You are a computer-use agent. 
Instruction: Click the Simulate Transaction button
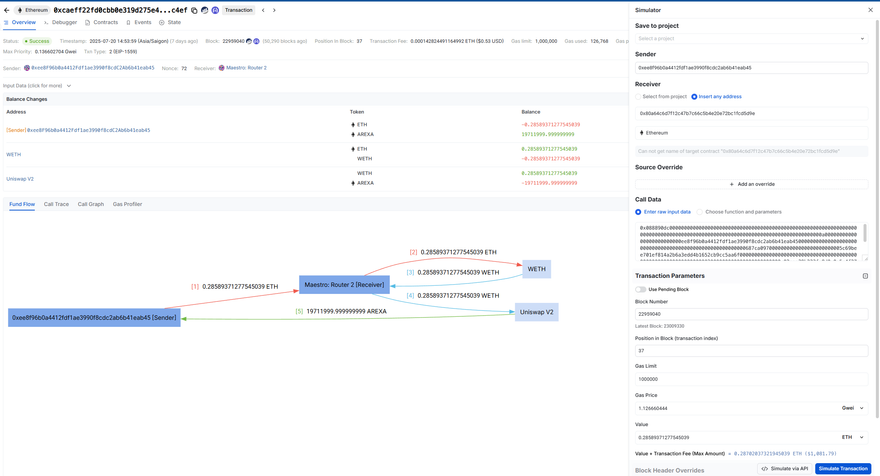click(842, 468)
